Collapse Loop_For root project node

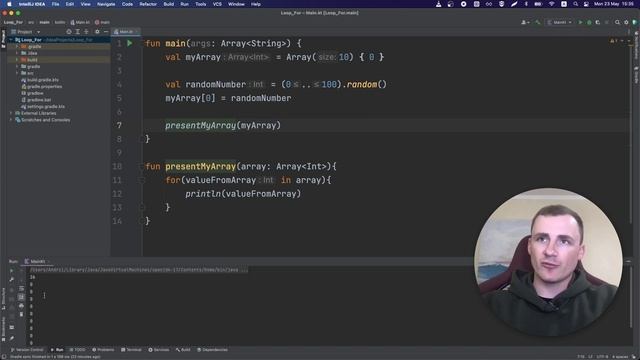point(11,40)
